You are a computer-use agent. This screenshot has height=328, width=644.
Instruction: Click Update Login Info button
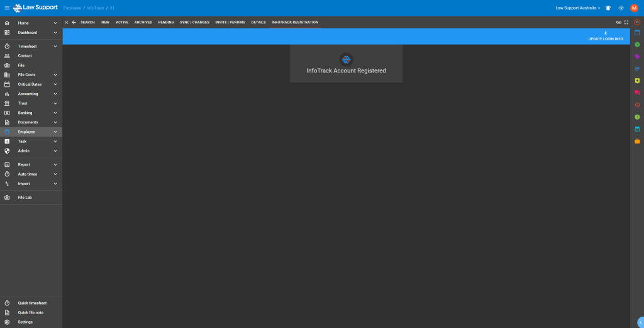(x=605, y=36)
